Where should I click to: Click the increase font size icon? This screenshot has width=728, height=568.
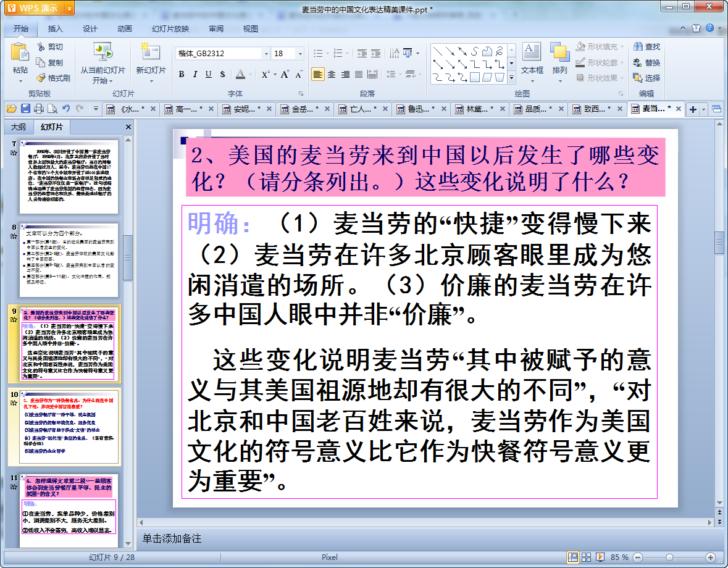pyautogui.click(x=285, y=74)
